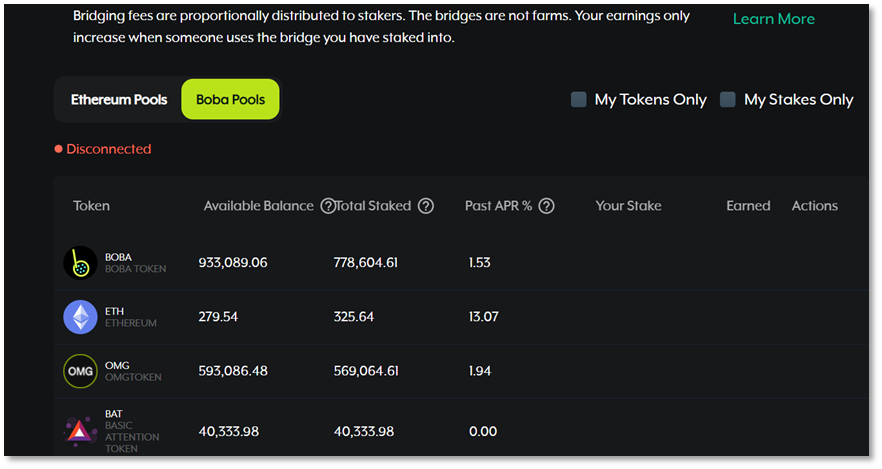Enable the My Tokens Only checkbox
882x469 pixels.
[x=578, y=99]
